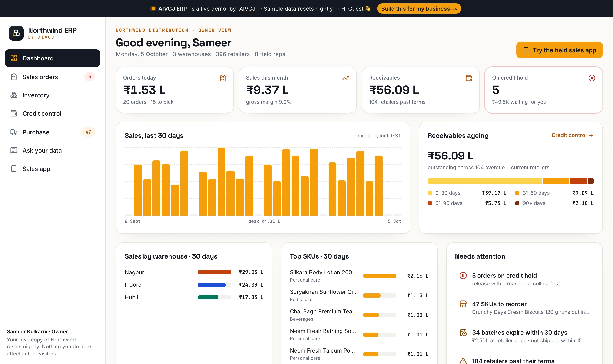
Task: Click the 0–30 days legend swatch
Action: (430, 193)
